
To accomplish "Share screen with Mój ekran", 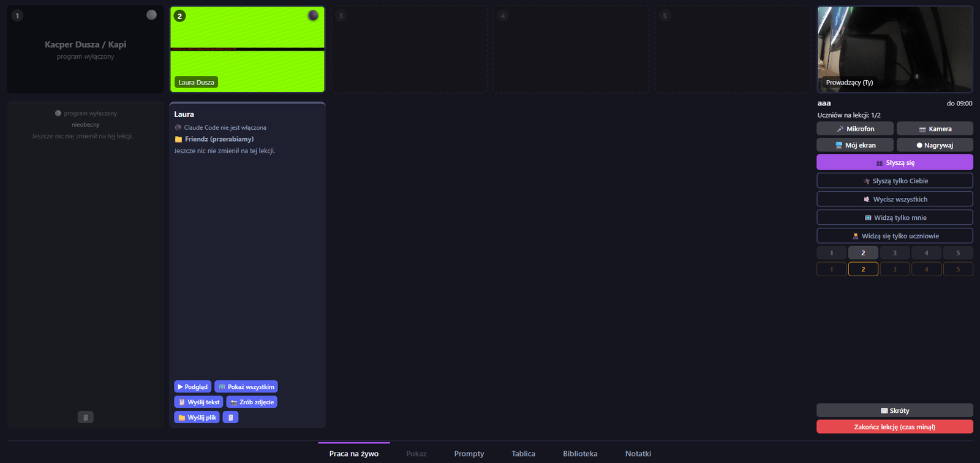I will 855,145.
